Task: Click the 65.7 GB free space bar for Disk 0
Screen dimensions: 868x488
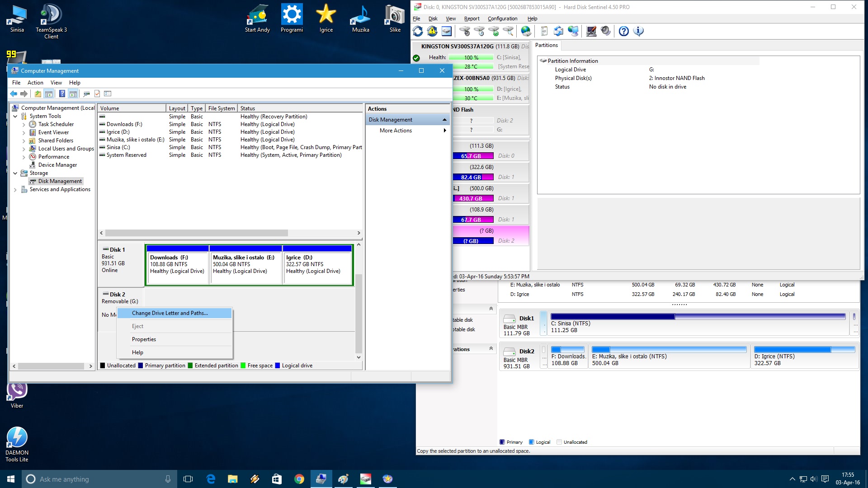Action: (473, 156)
